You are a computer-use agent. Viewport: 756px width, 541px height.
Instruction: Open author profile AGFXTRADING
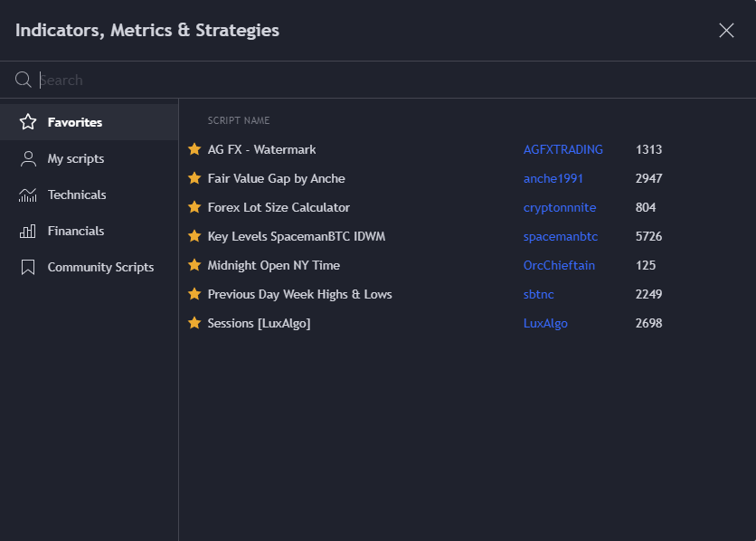pos(562,149)
